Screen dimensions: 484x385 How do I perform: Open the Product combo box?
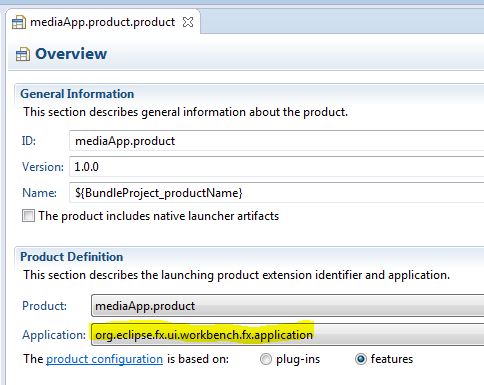point(287,306)
